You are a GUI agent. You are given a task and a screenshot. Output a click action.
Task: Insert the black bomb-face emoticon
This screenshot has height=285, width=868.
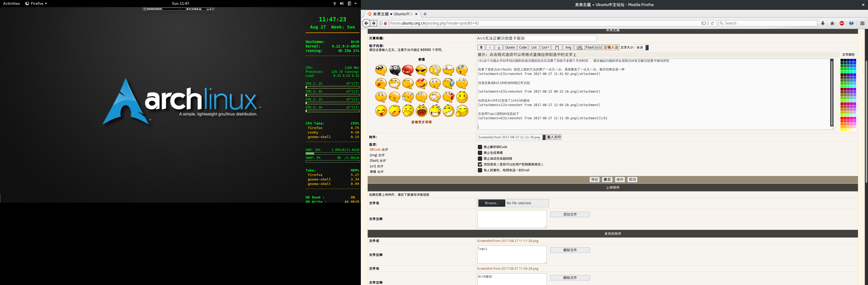(395, 70)
